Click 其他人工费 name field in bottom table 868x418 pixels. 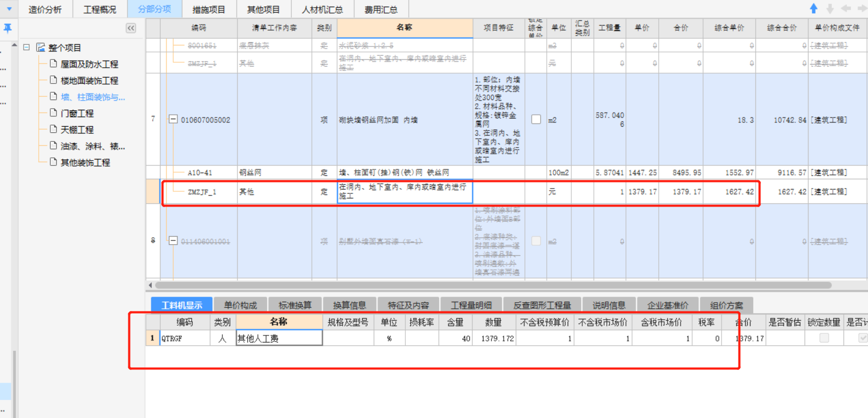tap(279, 339)
